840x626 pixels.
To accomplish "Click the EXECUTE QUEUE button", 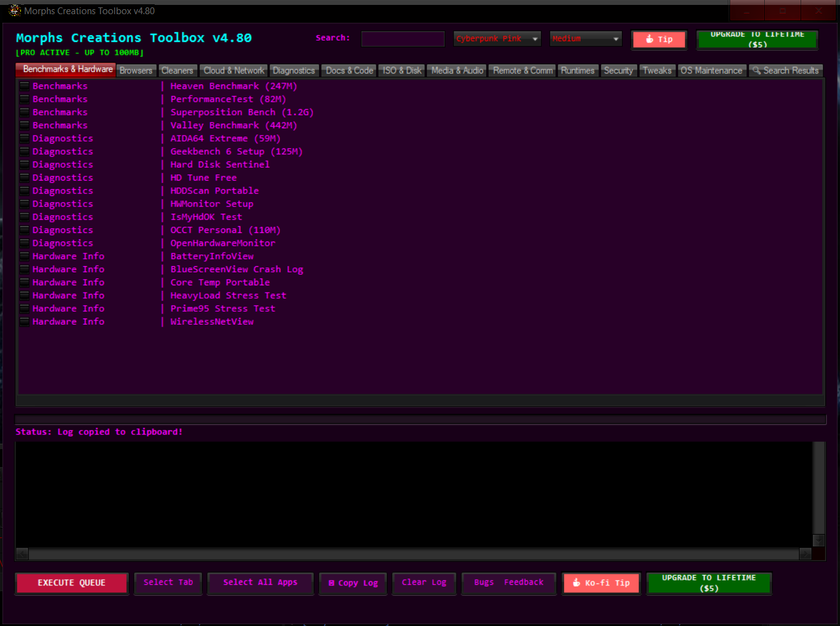I will [x=71, y=583].
